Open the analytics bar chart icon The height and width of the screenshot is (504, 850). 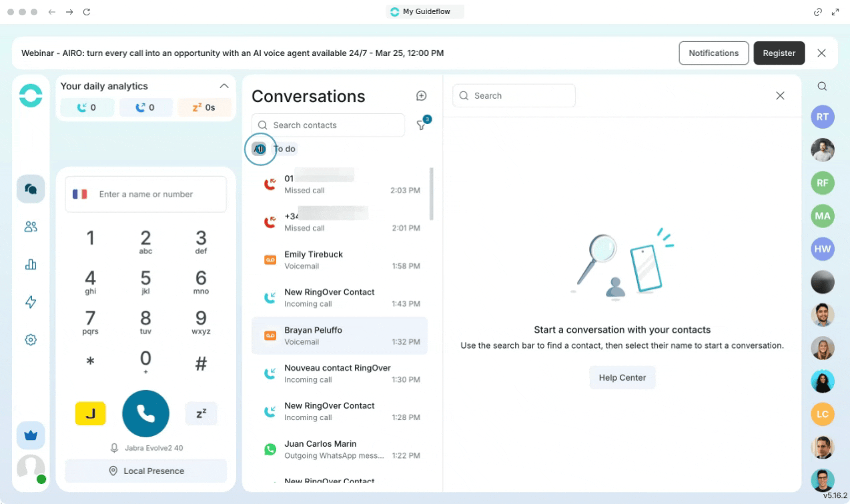[31, 265]
